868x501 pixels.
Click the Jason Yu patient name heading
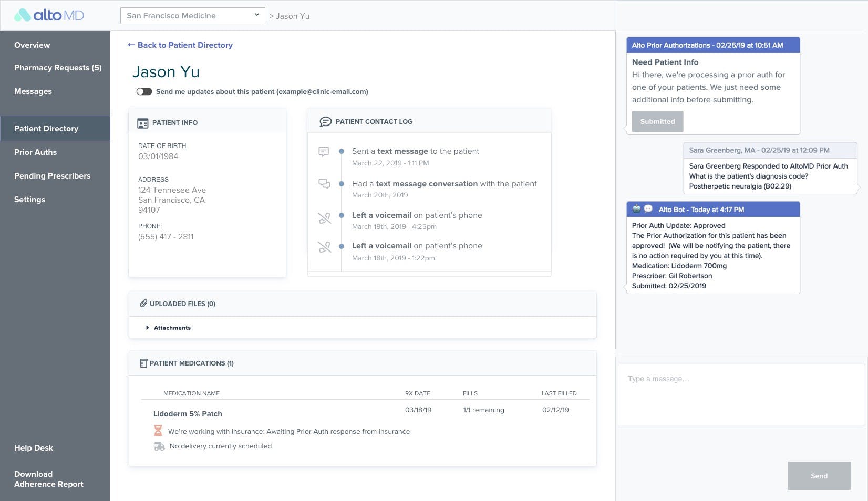click(166, 72)
